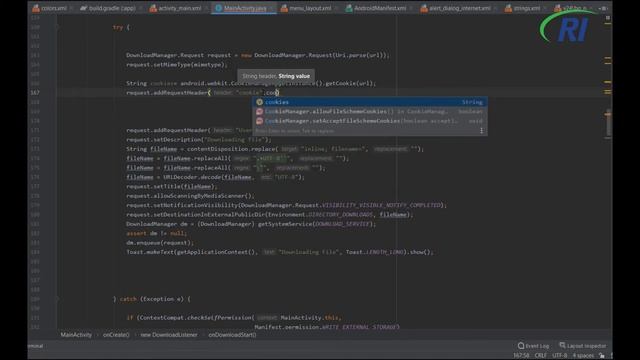Choose 'cookies' String autocomplete suggestion
Image resolution: width=640 pixels, height=360 pixels.
(x=370, y=102)
